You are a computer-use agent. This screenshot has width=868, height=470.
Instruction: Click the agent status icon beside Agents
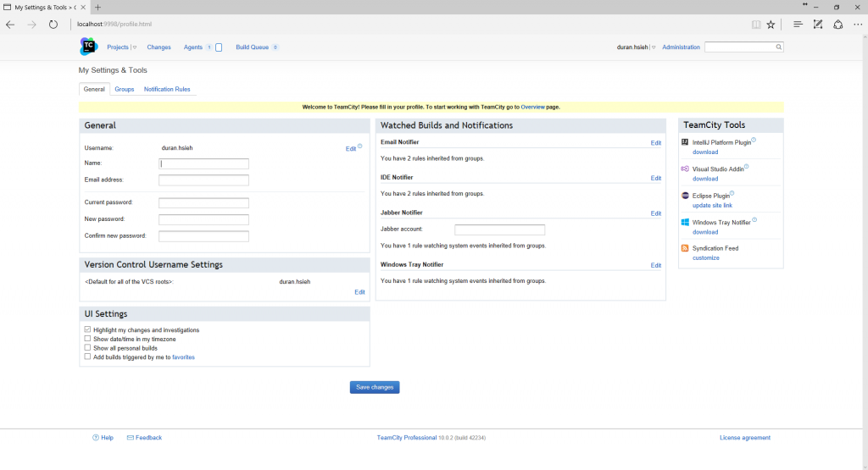(219, 47)
